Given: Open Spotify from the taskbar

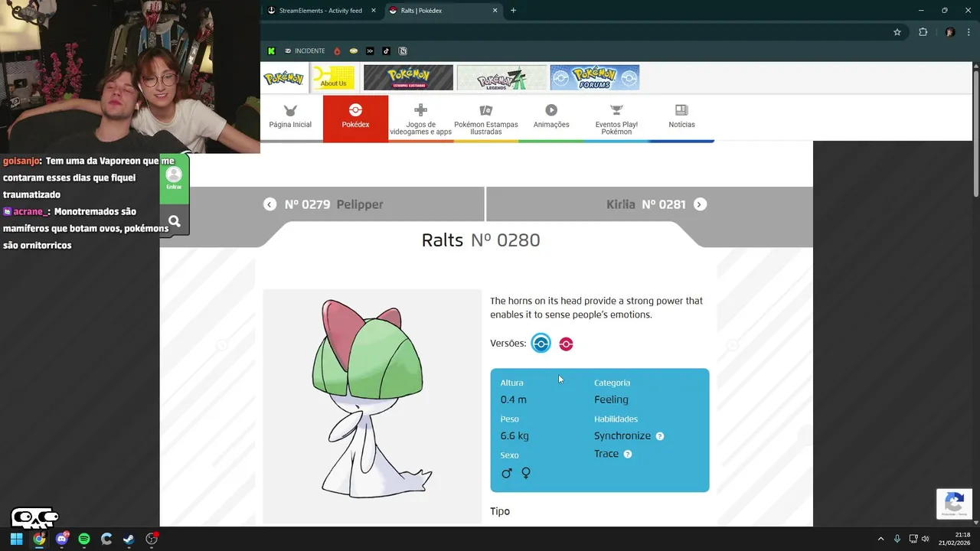Looking at the screenshot, I should (x=84, y=539).
